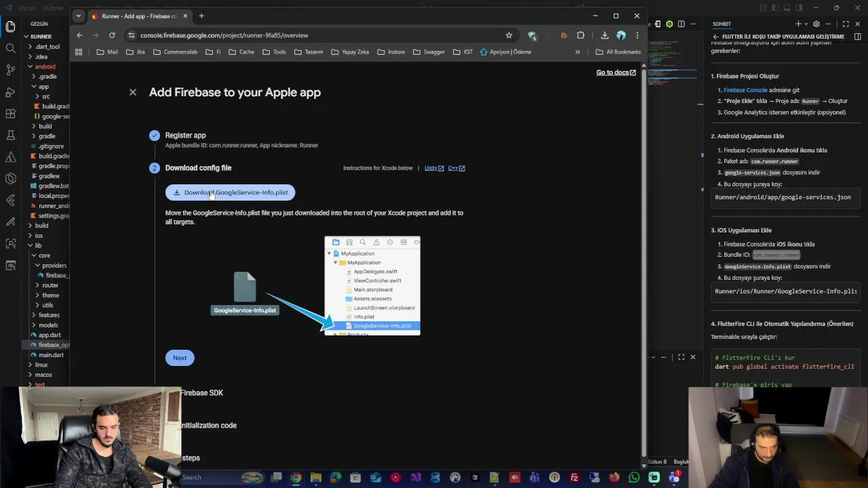Open Chrome tab search dropdown
868x488 pixels.
pos(78,16)
